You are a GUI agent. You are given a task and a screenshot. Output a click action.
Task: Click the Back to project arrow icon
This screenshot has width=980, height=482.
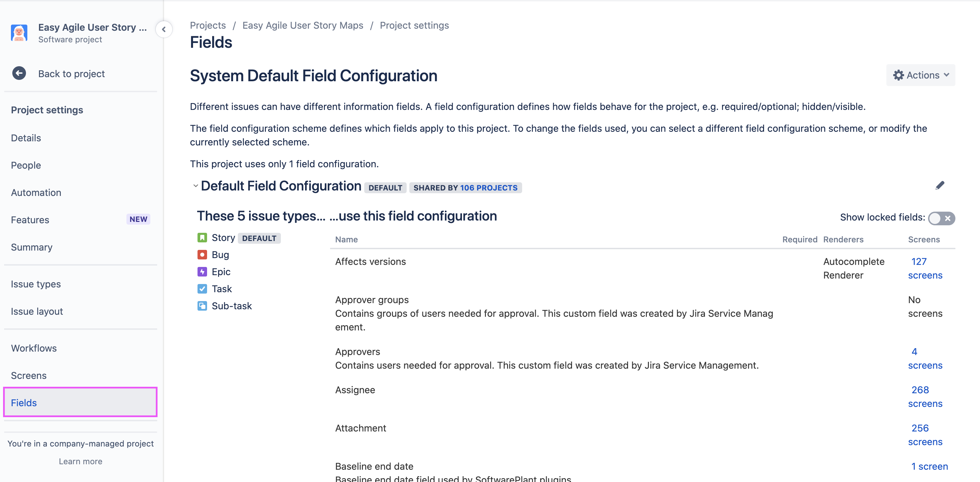(19, 73)
